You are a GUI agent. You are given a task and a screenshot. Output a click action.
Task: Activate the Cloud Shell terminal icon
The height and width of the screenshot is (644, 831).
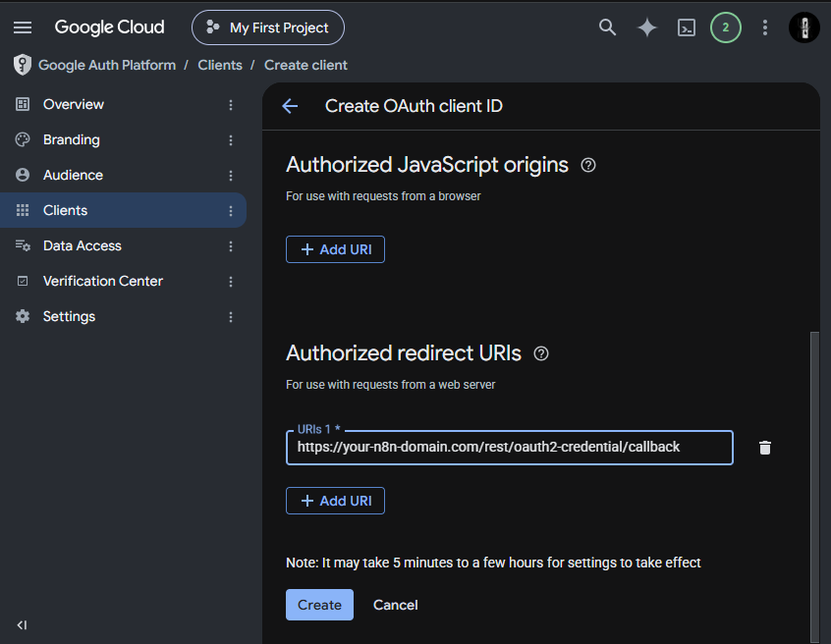pyautogui.click(x=687, y=27)
